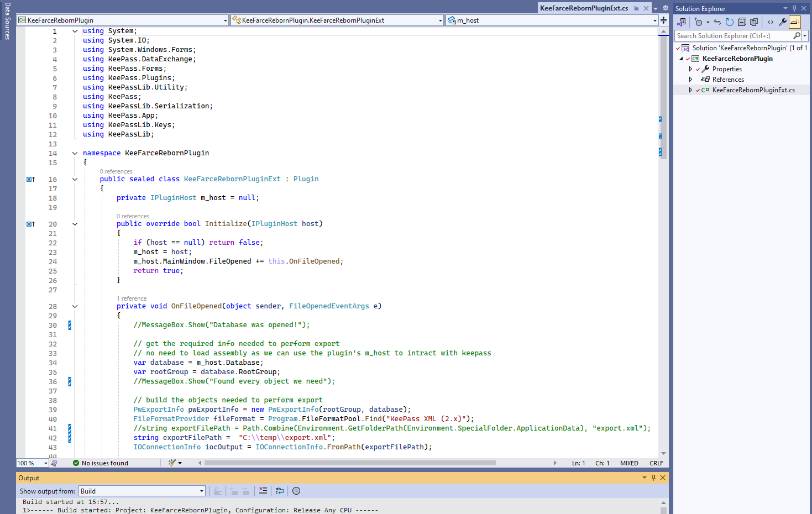Open the Show output from Build dropdown
The height and width of the screenshot is (514, 812).
click(142, 491)
